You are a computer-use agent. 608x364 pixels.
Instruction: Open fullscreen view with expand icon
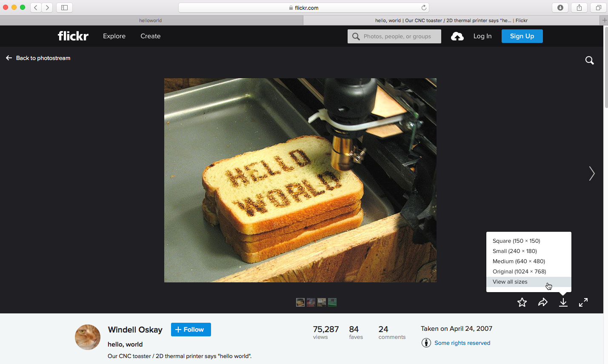click(583, 302)
